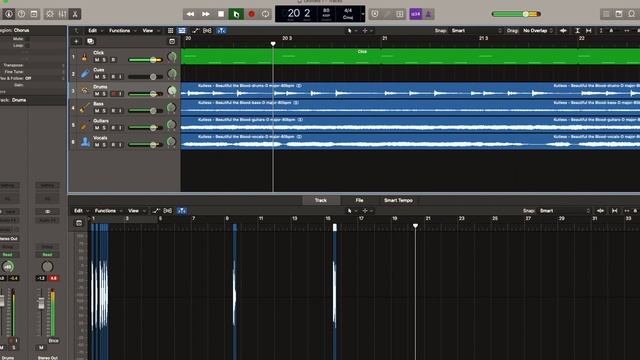Open the Snap Smart dropdown in tracks area

[476, 31]
